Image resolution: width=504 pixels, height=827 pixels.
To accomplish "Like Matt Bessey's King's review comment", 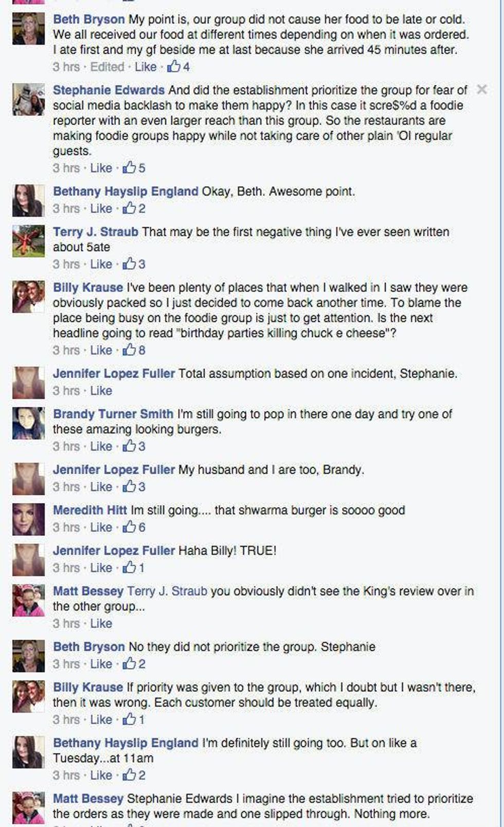I will coord(101,623).
